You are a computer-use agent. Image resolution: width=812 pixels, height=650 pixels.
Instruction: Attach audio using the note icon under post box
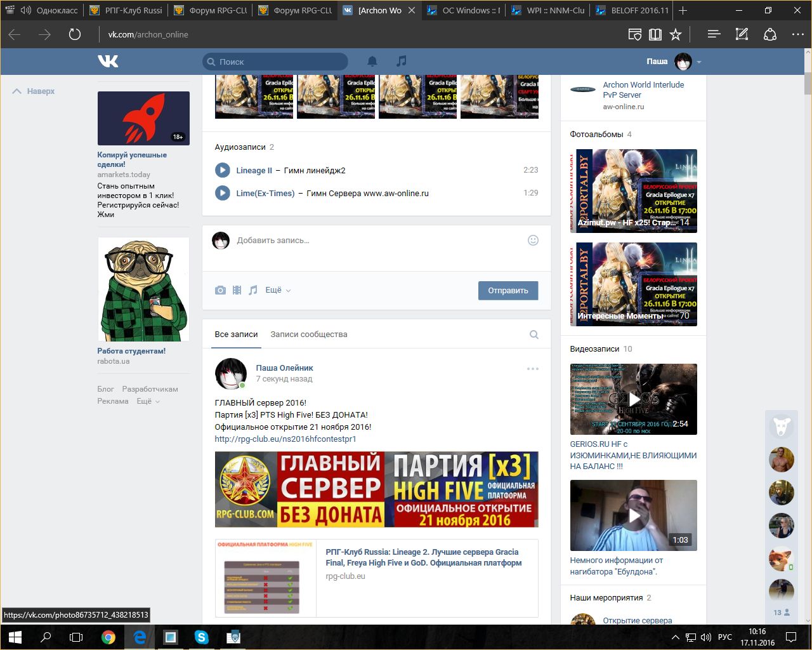click(253, 290)
